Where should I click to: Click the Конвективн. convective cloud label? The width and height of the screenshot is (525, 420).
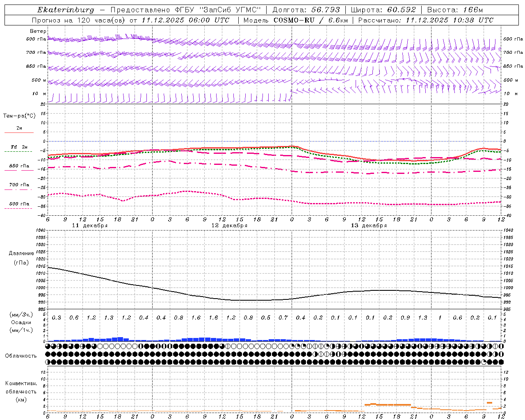[x=21, y=383]
